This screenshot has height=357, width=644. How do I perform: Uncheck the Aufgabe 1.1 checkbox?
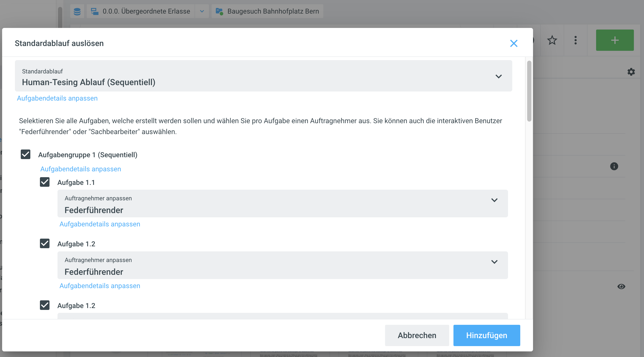click(x=45, y=182)
